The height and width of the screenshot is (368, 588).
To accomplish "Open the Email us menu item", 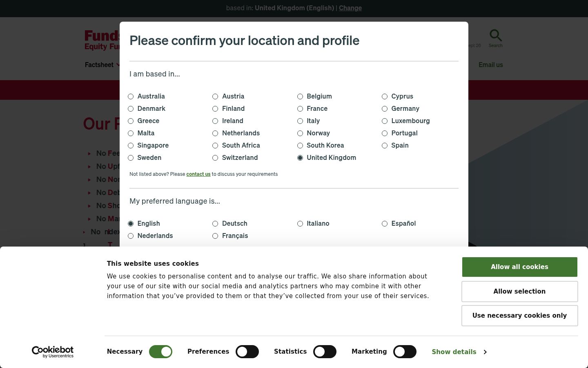I will click(x=490, y=65).
